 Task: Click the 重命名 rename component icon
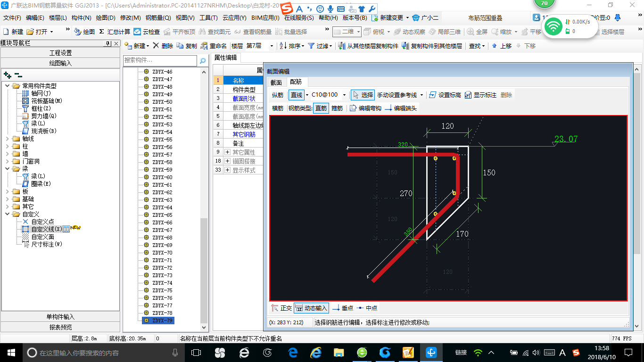214,46
